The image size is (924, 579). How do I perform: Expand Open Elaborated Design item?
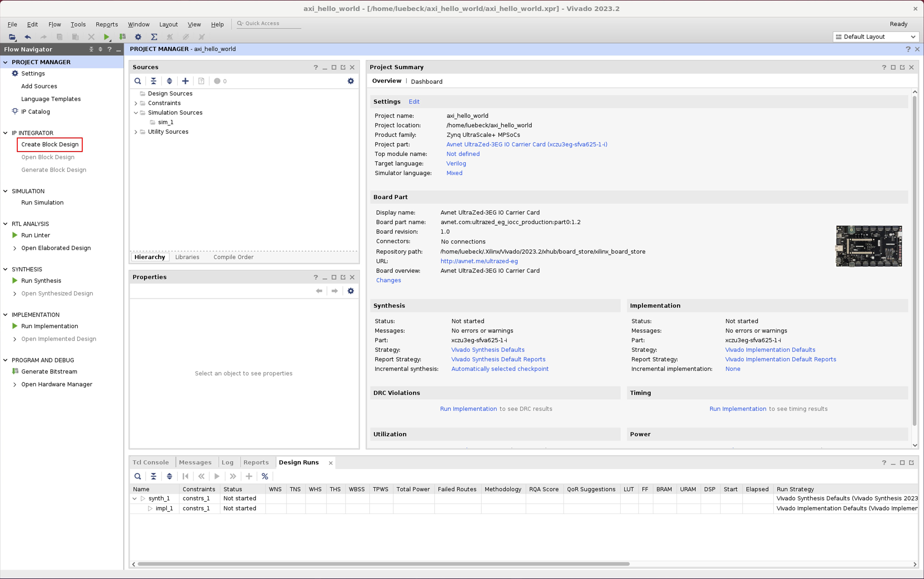coord(15,248)
